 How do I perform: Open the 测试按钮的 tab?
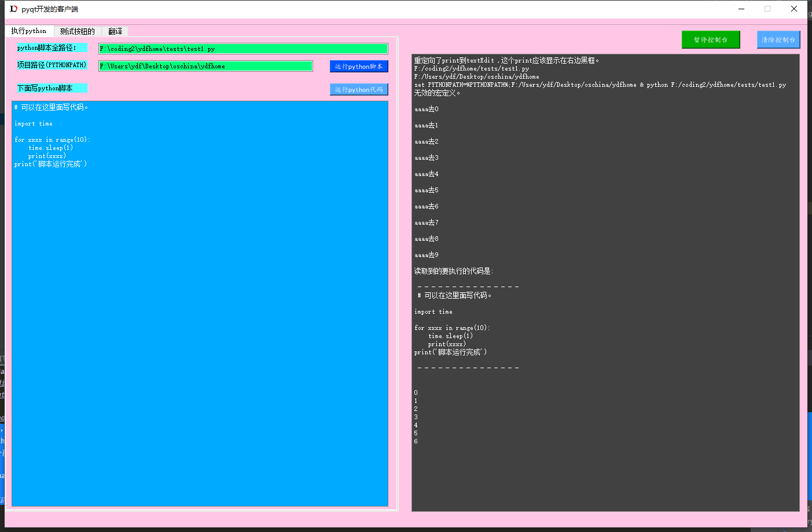78,31
